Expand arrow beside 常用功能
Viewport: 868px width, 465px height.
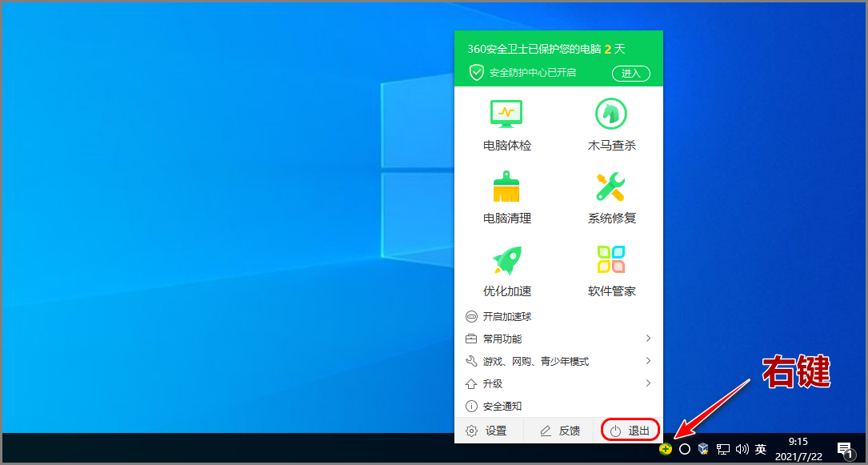click(x=648, y=339)
